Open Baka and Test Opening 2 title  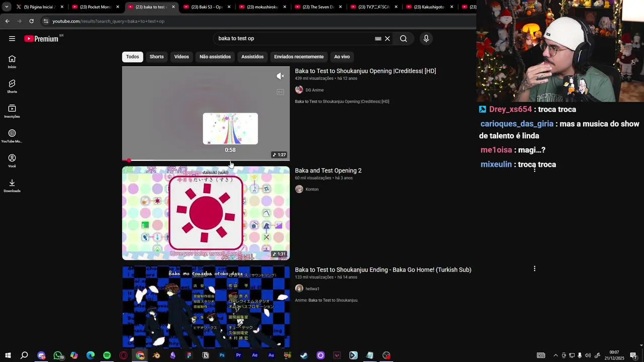coord(328,170)
